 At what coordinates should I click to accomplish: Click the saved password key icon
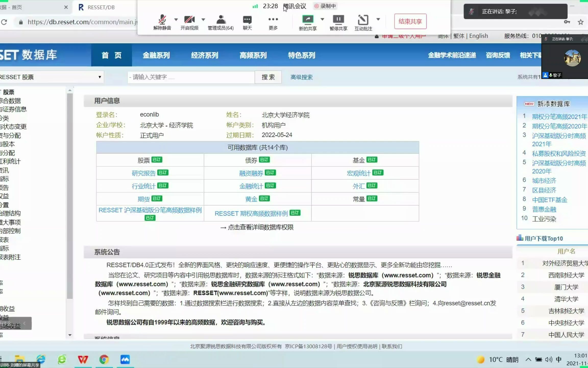click(x=567, y=22)
